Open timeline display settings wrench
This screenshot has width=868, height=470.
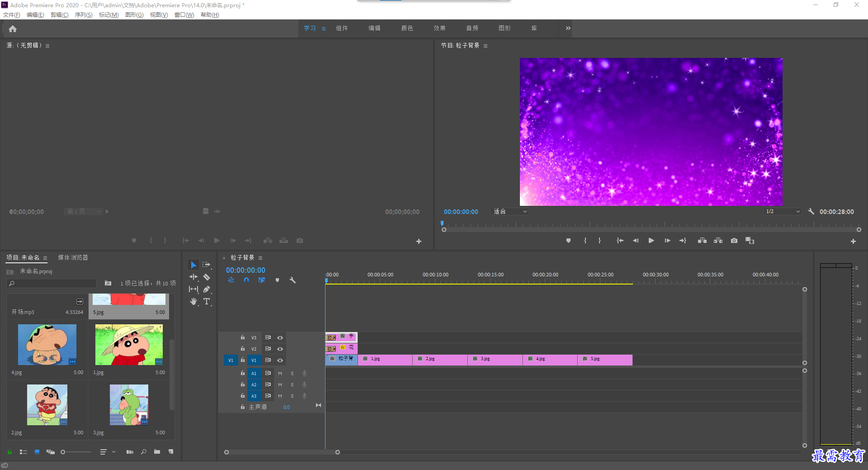[x=292, y=280]
